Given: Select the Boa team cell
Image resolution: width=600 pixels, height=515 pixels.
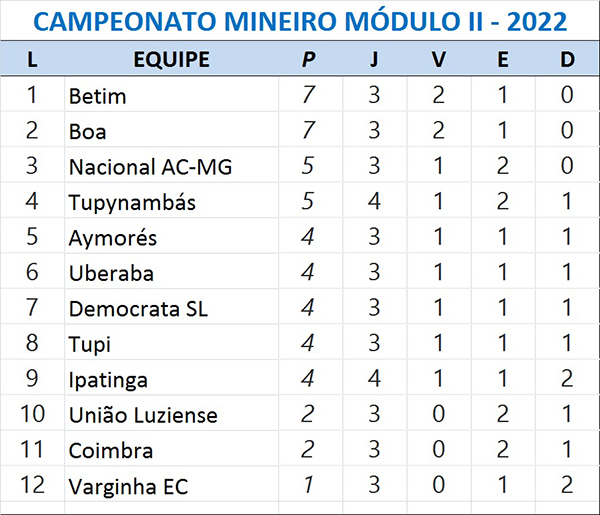Looking at the screenshot, I should [88, 132].
